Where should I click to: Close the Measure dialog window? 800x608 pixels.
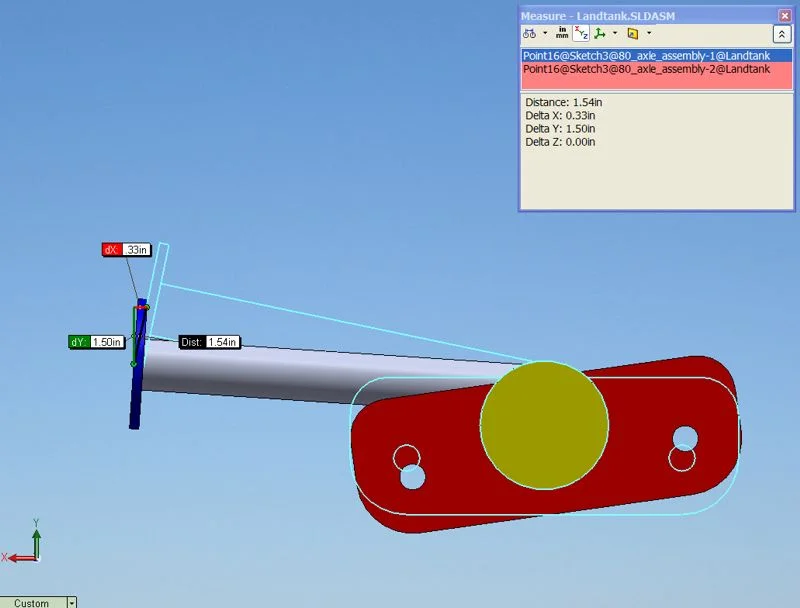pyautogui.click(x=785, y=15)
